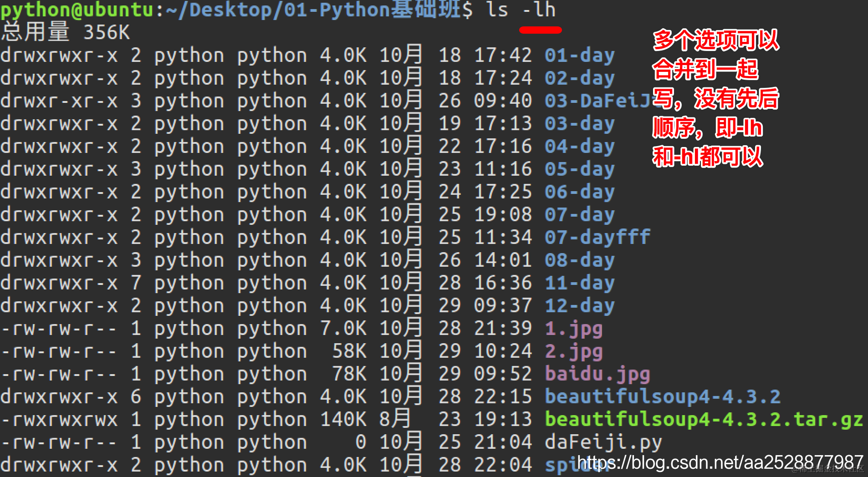This screenshot has width=868, height=477.
Task: Click the 0 byte size of daFeiji.py
Action: coord(361,442)
